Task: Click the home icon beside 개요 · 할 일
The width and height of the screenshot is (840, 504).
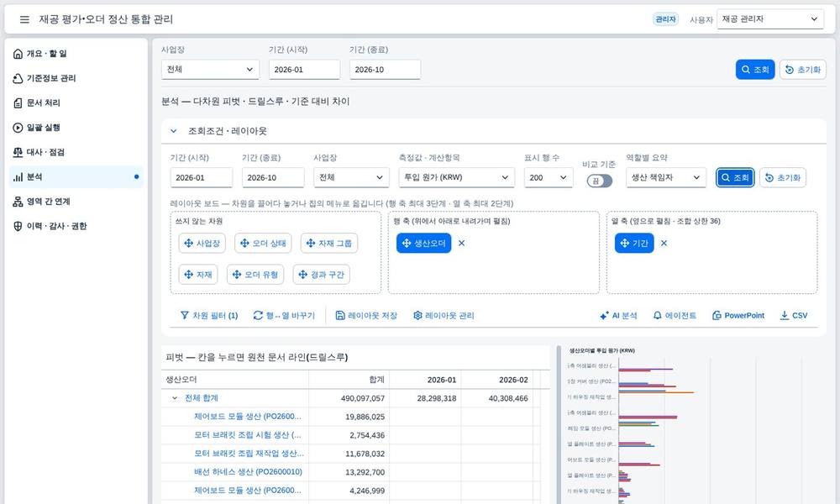Action: [18, 54]
